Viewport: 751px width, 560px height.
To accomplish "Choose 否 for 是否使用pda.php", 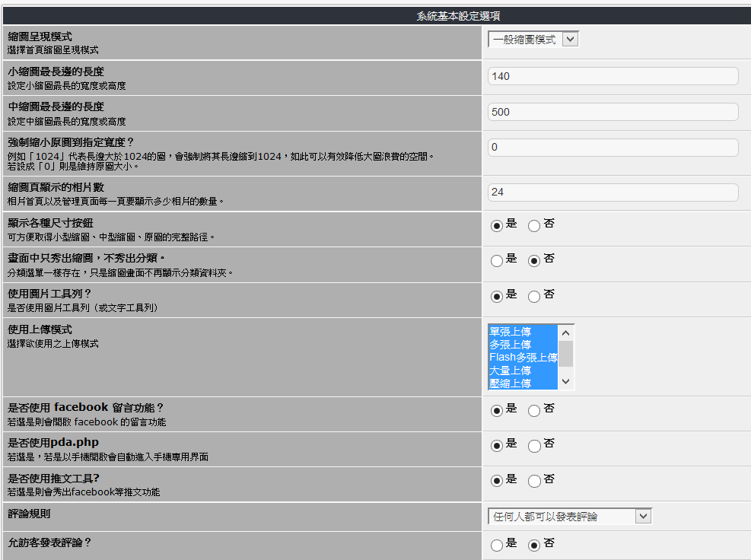I will 534,445.
